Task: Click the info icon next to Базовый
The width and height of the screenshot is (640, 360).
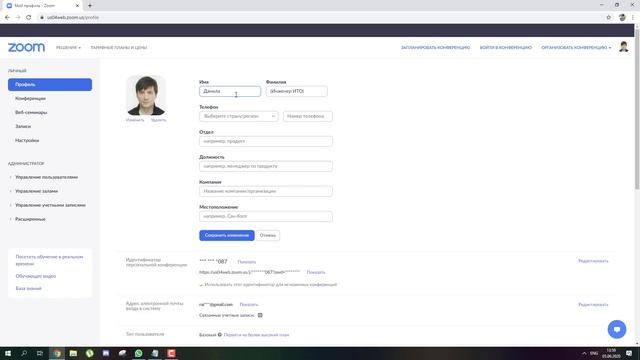Action: pyautogui.click(x=220, y=335)
